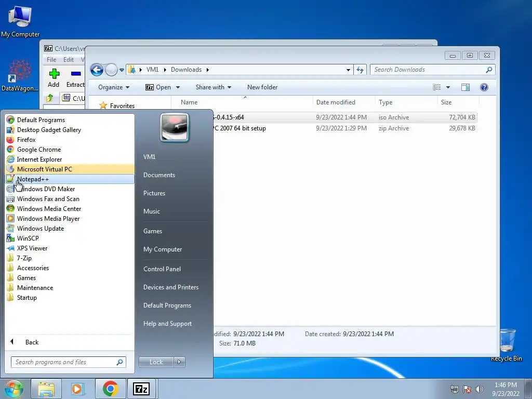Toggle the preview pane
This screenshot has width=532, height=399.
click(x=465, y=87)
